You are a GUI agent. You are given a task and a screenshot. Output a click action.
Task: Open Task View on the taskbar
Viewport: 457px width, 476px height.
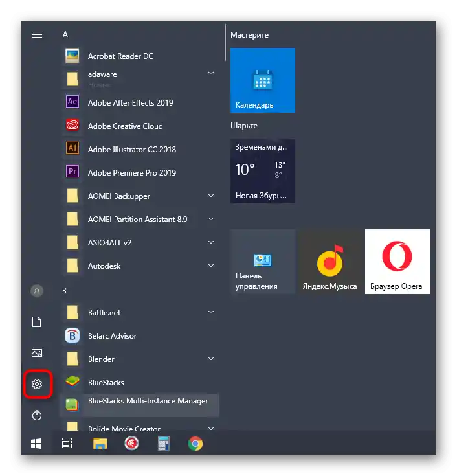[67, 444]
